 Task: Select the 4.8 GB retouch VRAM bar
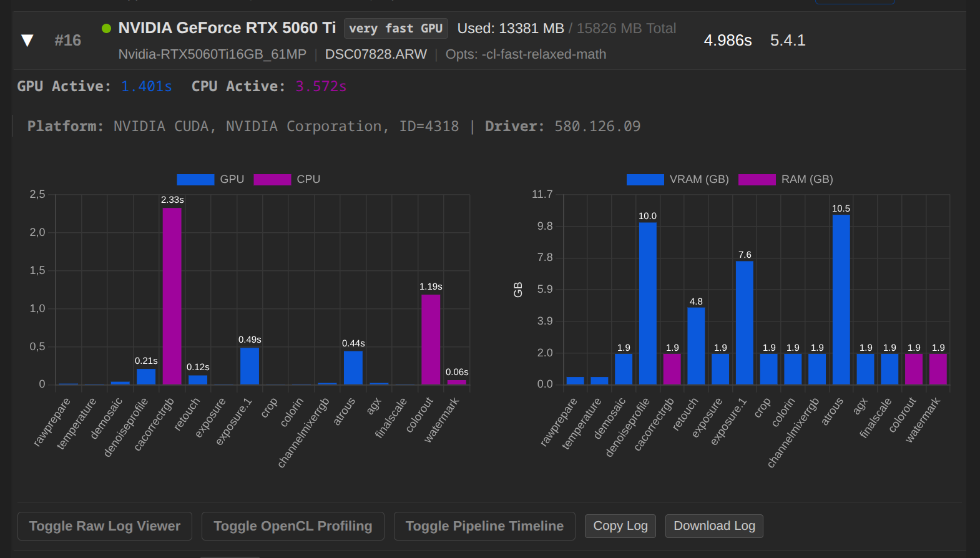point(696,345)
